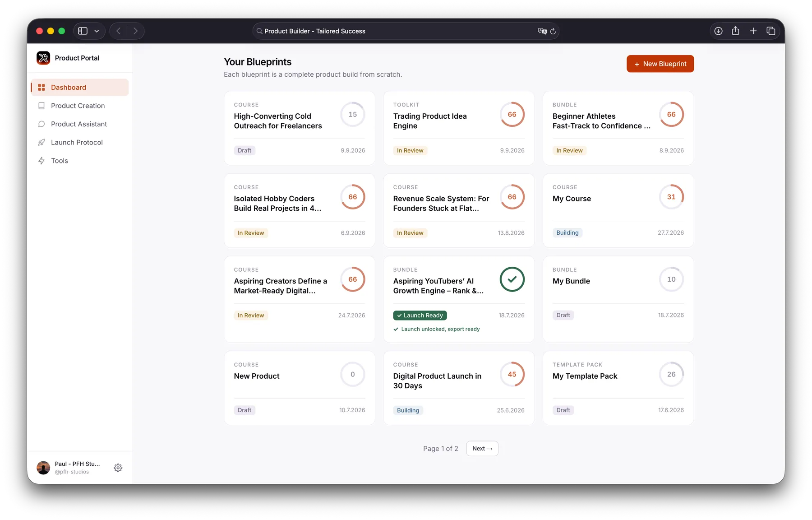Open the My Template Pack blueprint title
Viewport: 812px width, 520px height.
point(585,376)
